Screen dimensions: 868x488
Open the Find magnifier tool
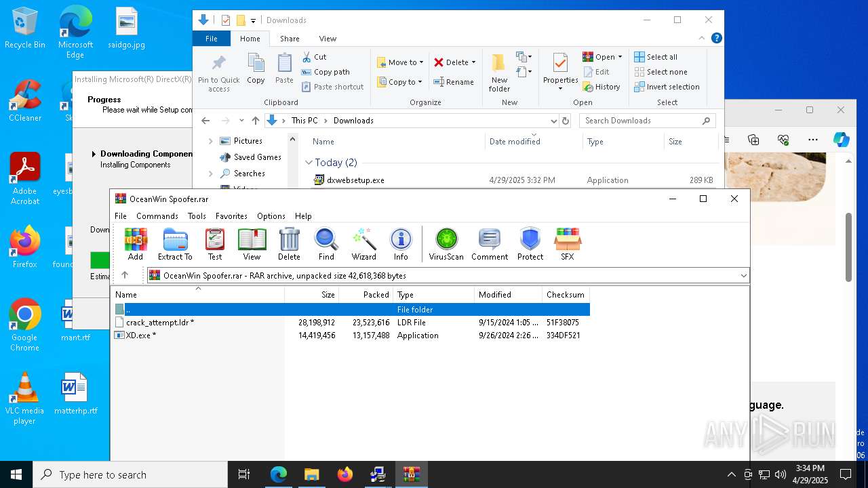pyautogui.click(x=326, y=244)
